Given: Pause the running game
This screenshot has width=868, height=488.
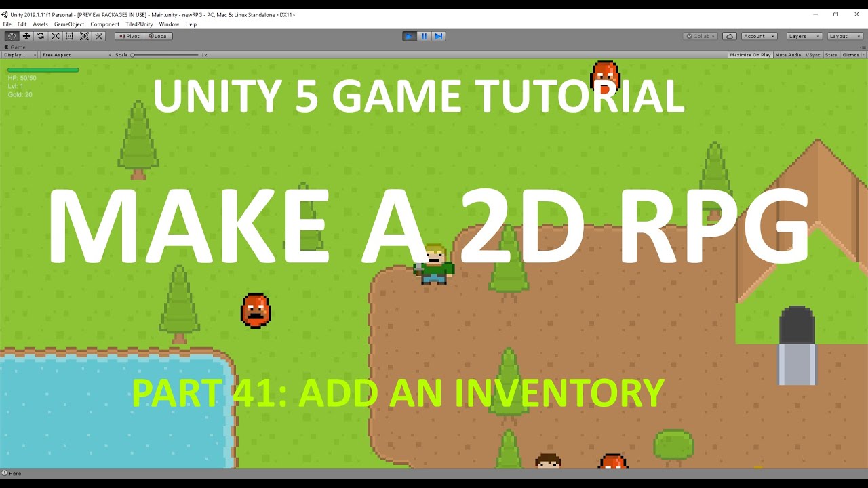Looking at the screenshot, I should (424, 36).
